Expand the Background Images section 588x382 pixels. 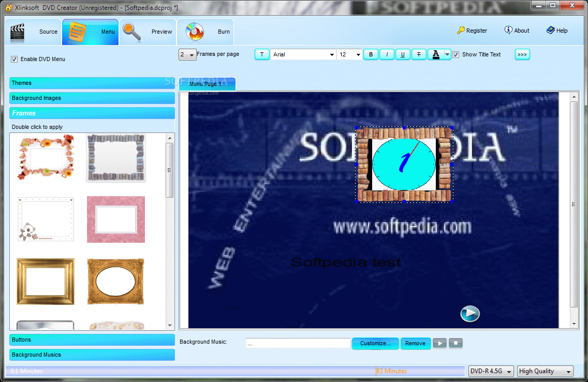pos(92,98)
